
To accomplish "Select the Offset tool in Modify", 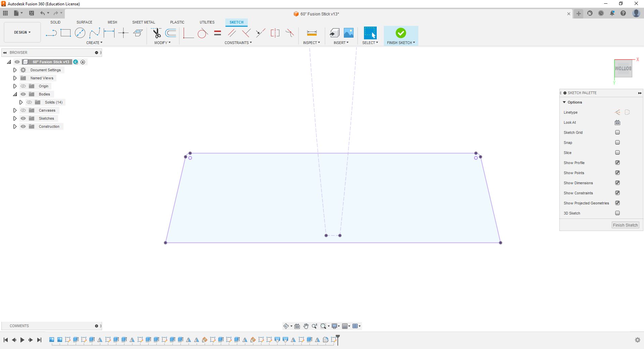I will (171, 33).
